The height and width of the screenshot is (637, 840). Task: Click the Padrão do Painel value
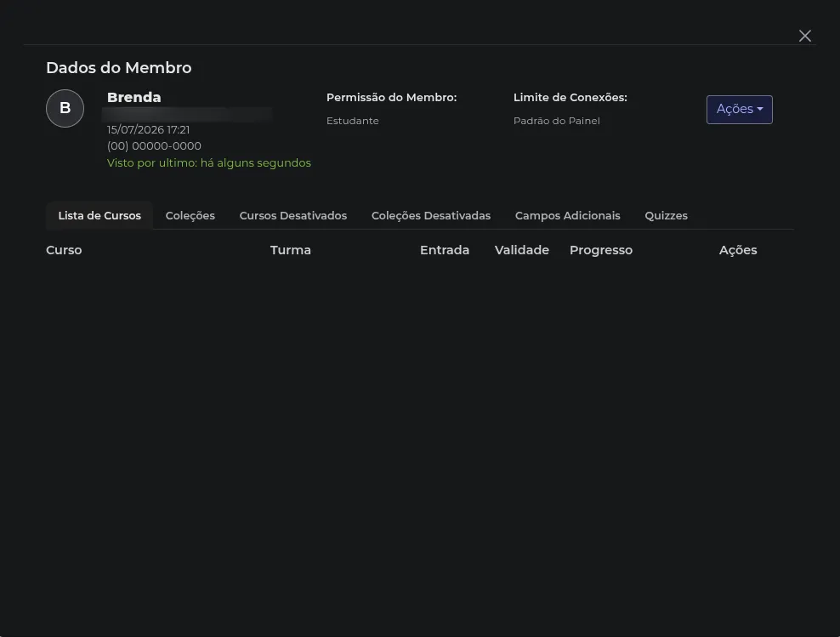(557, 121)
